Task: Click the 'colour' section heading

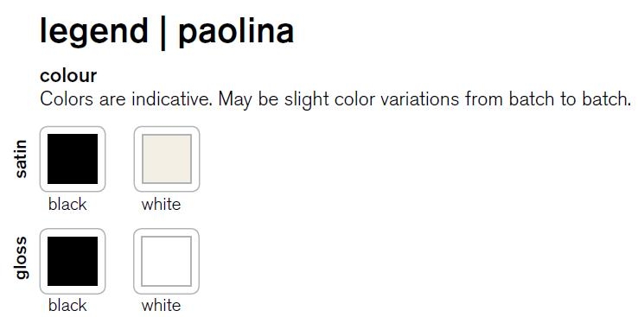Action: tap(68, 75)
